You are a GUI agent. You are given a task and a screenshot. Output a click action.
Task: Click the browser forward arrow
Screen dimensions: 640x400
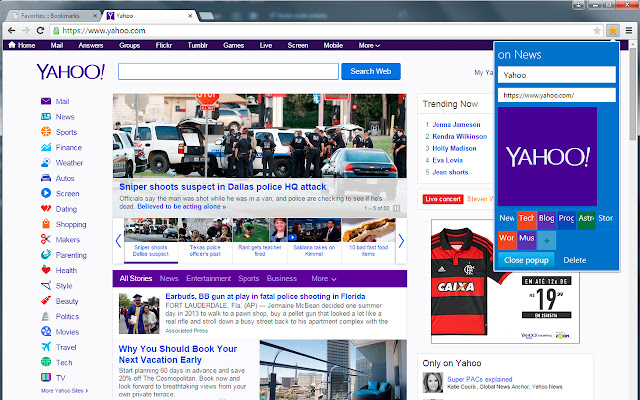click(x=26, y=31)
